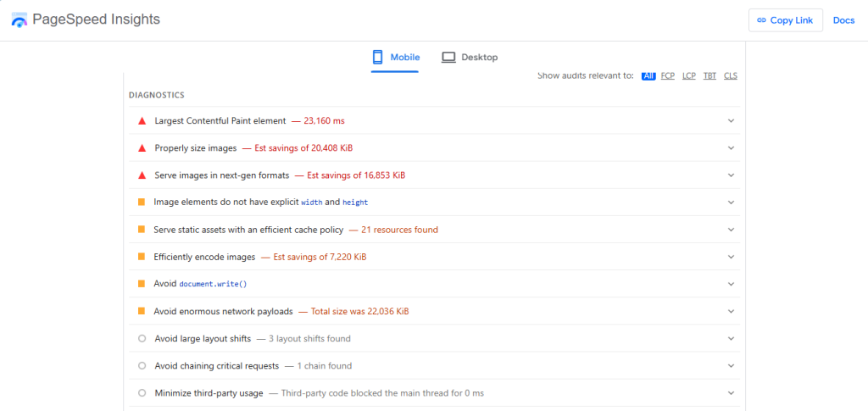Click the DIAGNOSTICS section heading
The width and height of the screenshot is (868, 411).
pos(157,95)
